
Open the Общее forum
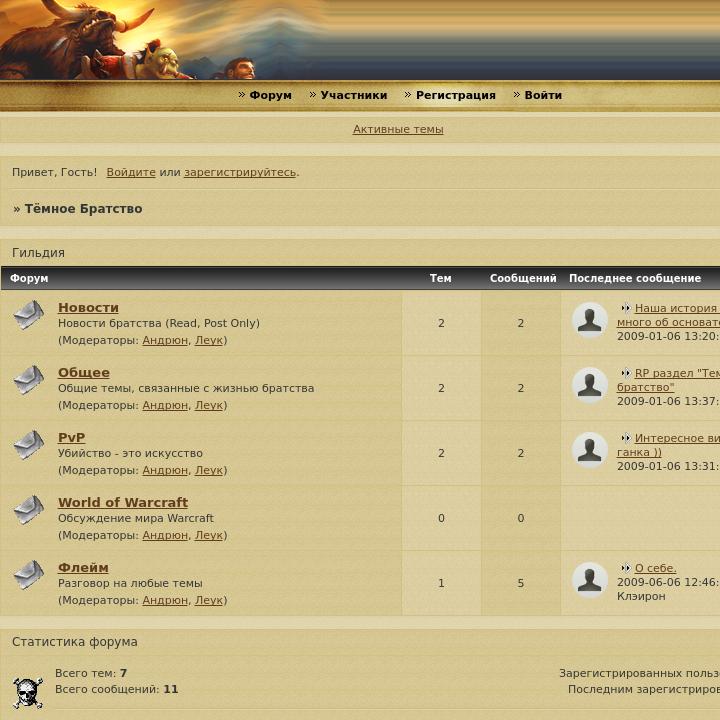point(84,372)
